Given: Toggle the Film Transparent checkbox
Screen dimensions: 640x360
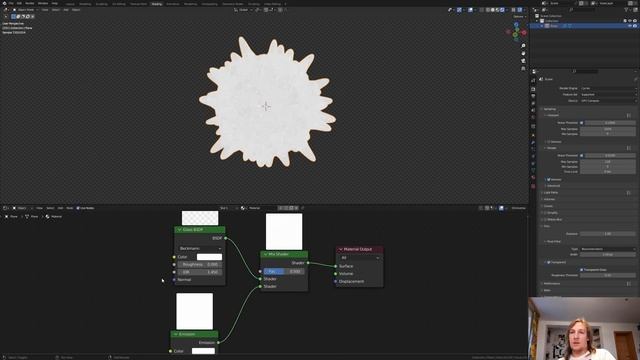Looking at the screenshot, I should coord(549,262).
